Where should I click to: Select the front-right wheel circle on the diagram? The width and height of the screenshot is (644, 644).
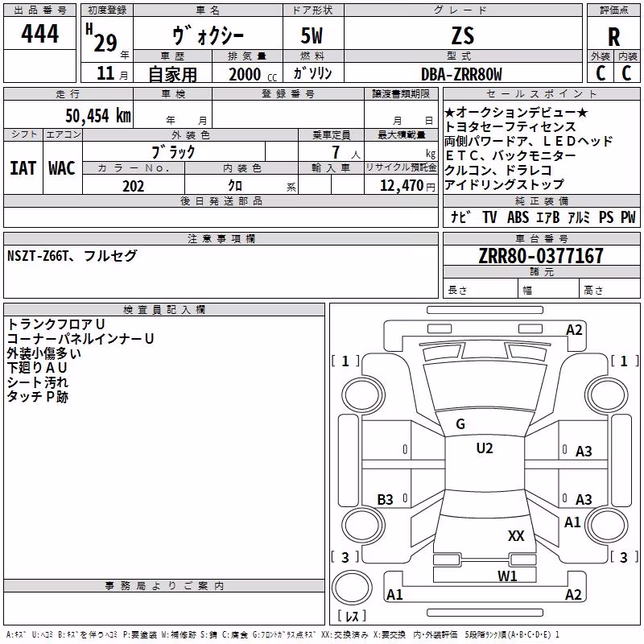607,395
